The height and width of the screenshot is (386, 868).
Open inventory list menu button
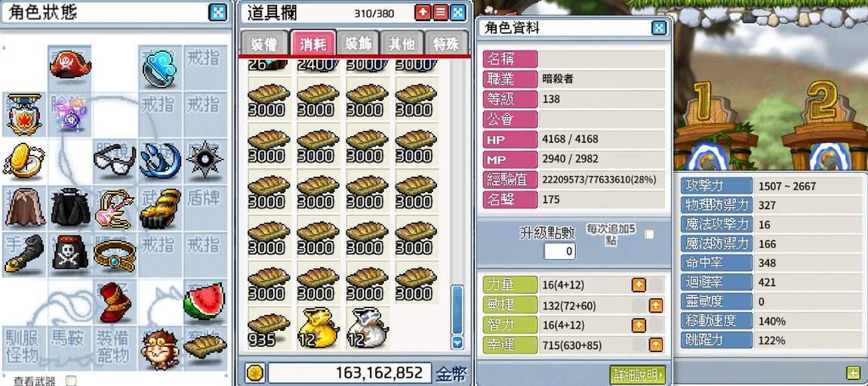tap(440, 13)
